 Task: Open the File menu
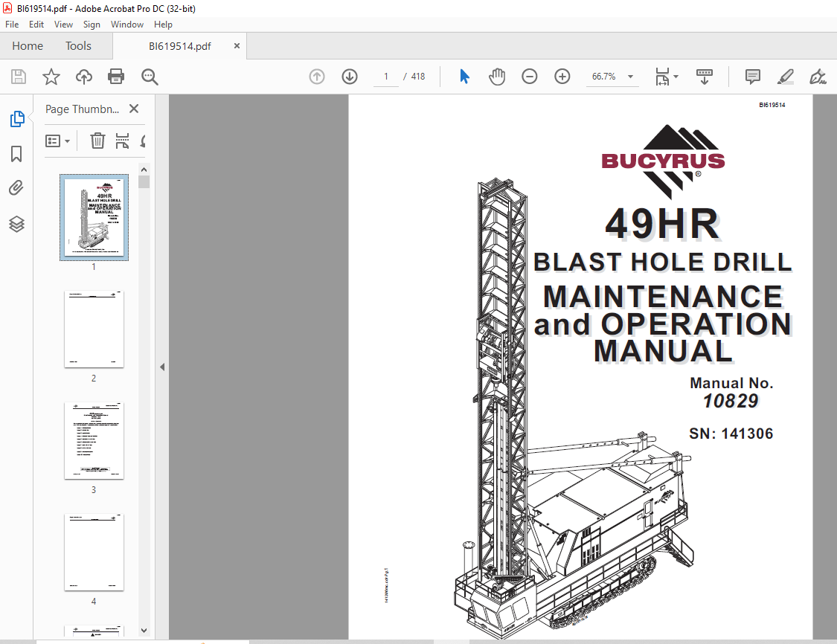click(12, 25)
